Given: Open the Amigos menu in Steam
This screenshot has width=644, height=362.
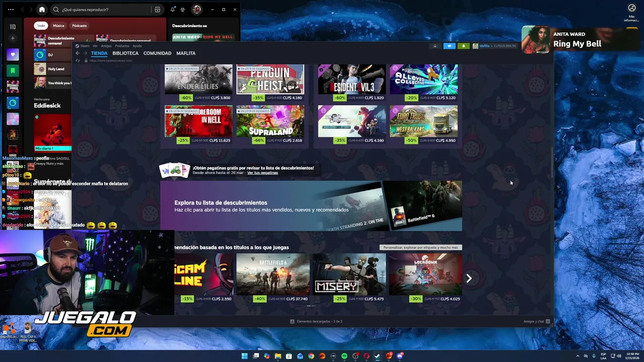Looking at the screenshot, I should point(106,46).
